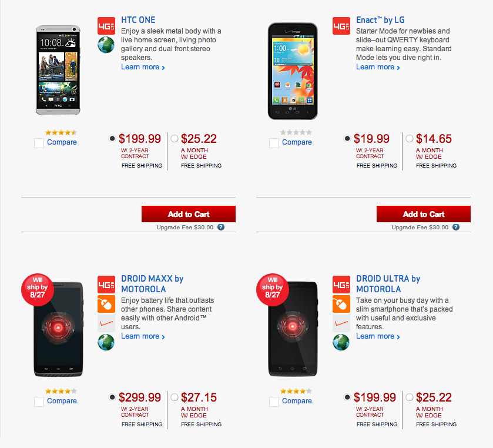The width and height of the screenshot is (493, 448).
Task: Click the 4G LTE icon beside Enact by LG
Action: (341, 26)
